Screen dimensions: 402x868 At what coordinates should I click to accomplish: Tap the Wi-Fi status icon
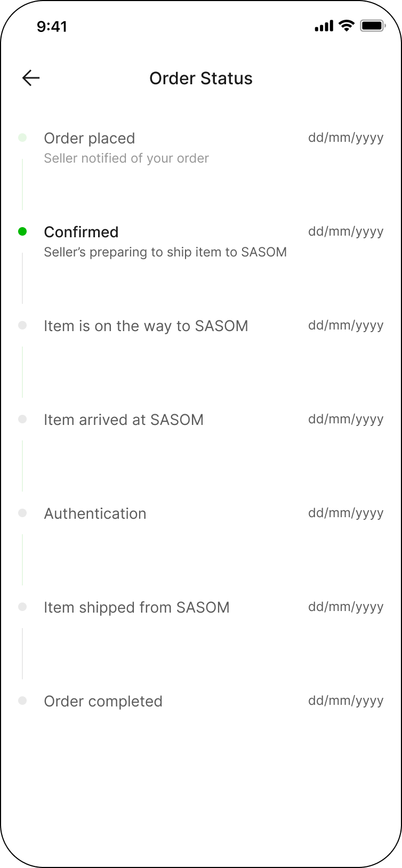pyautogui.click(x=347, y=26)
